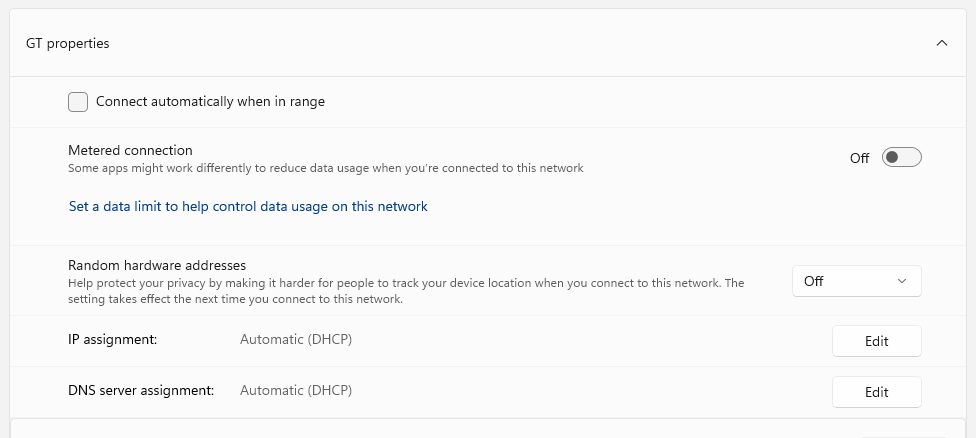This screenshot has width=976, height=438.
Task: Click the Random hardware addresses heading
Action: point(157,265)
